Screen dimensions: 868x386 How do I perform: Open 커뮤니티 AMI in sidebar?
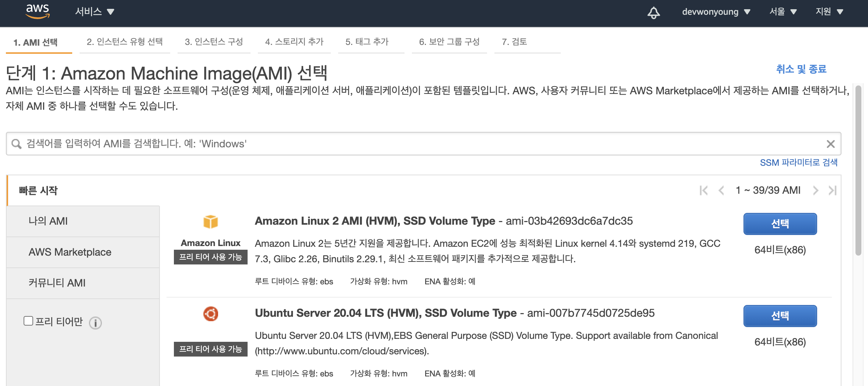pyautogui.click(x=83, y=283)
